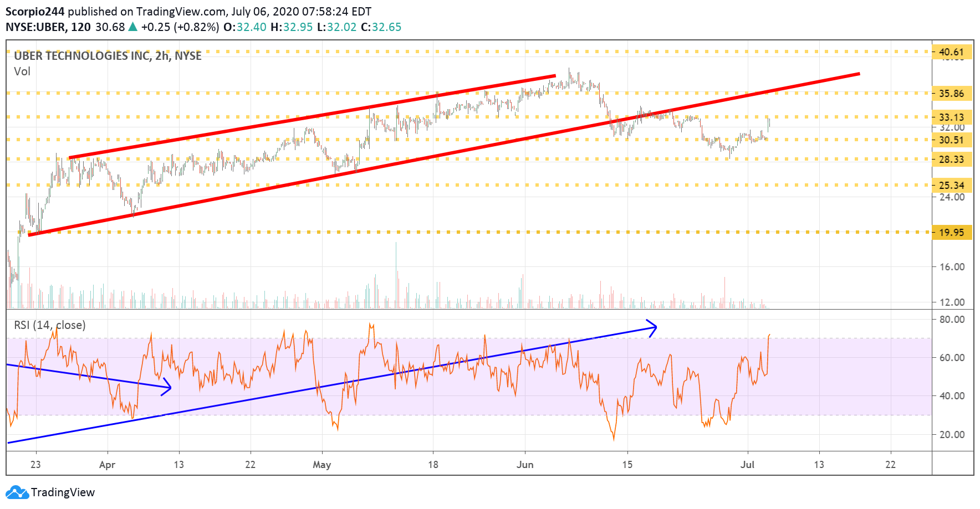
Task: Click the 40.00 RSI scale value
Action: tap(952, 396)
